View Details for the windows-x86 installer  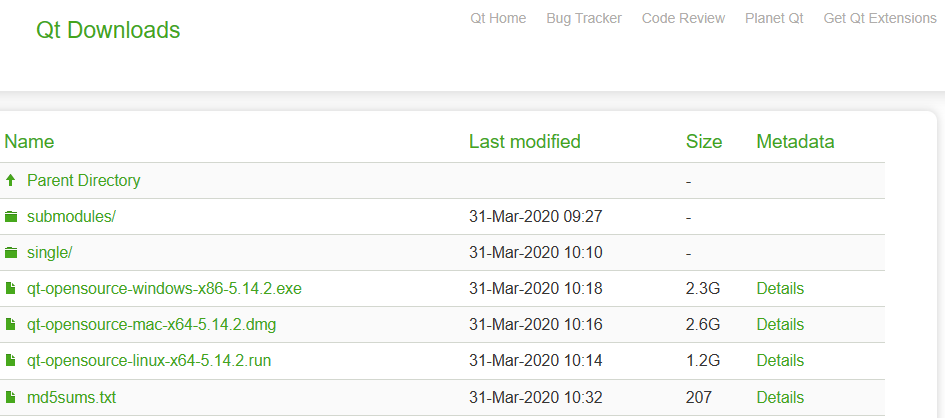(x=780, y=289)
